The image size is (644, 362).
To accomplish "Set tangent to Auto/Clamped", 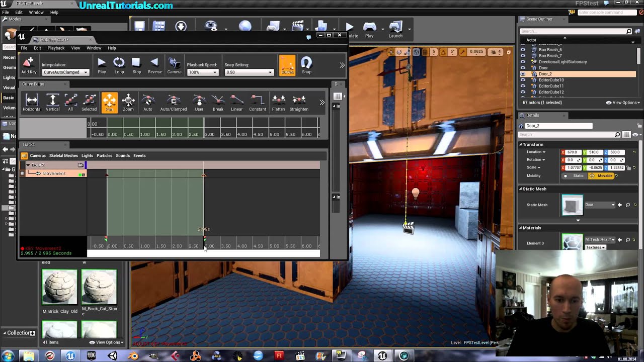I will tap(174, 103).
